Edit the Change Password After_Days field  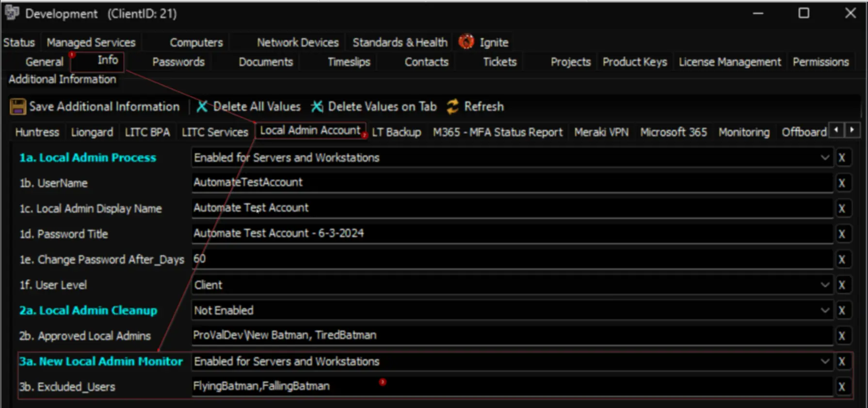(512, 259)
